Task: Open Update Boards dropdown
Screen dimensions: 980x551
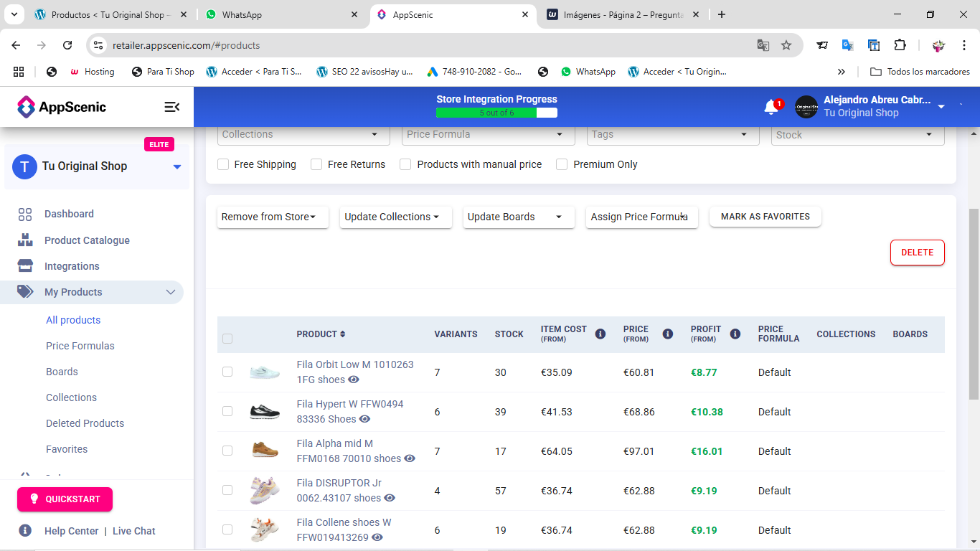Action: [519, 217]
